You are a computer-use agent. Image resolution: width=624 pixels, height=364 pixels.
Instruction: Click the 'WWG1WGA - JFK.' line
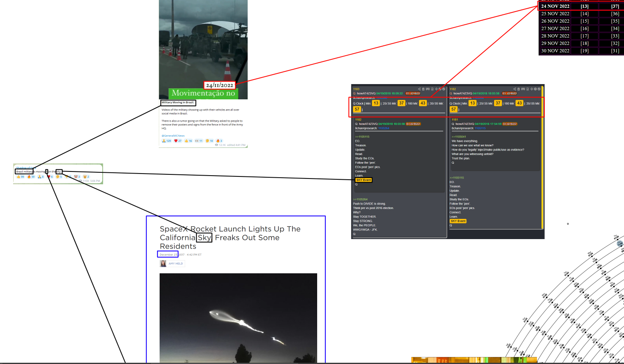pyautogui.click(x=365, y=230)
